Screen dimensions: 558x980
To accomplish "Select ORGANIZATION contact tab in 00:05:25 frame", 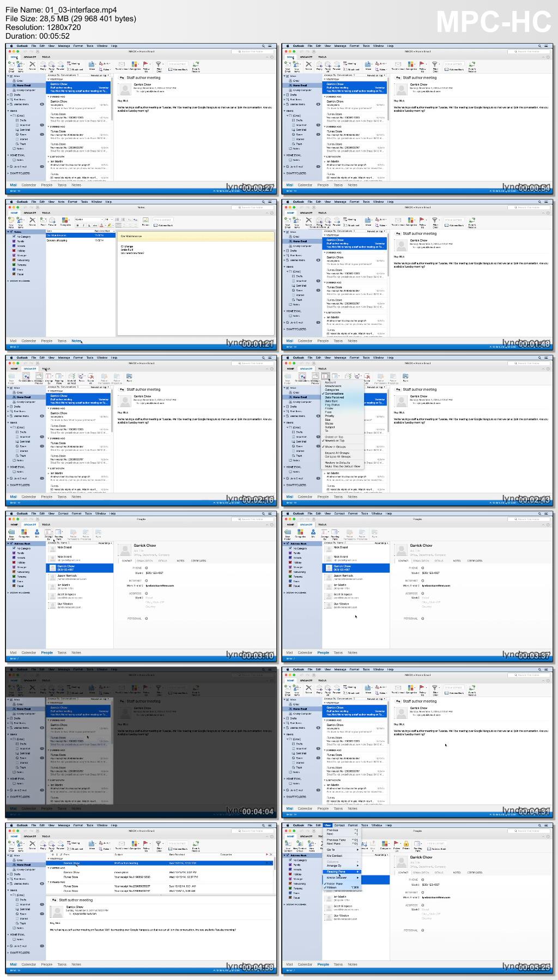I will click(421, 873).
